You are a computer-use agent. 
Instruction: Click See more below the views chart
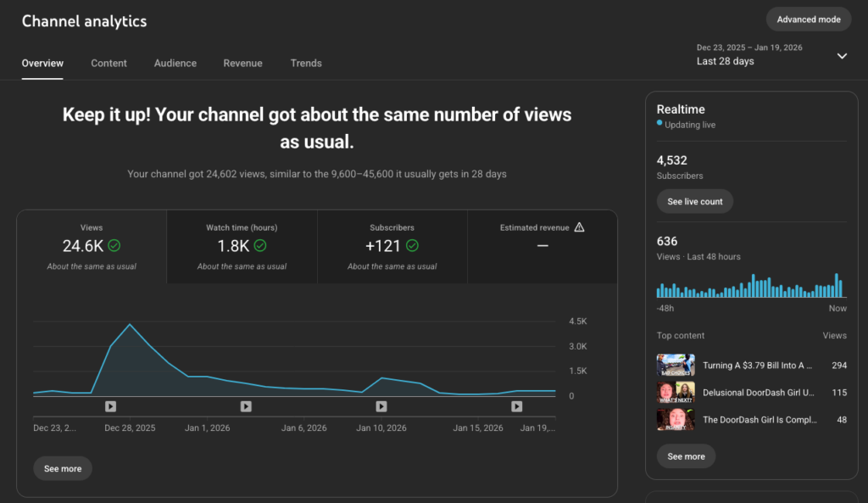pos(63,469)
